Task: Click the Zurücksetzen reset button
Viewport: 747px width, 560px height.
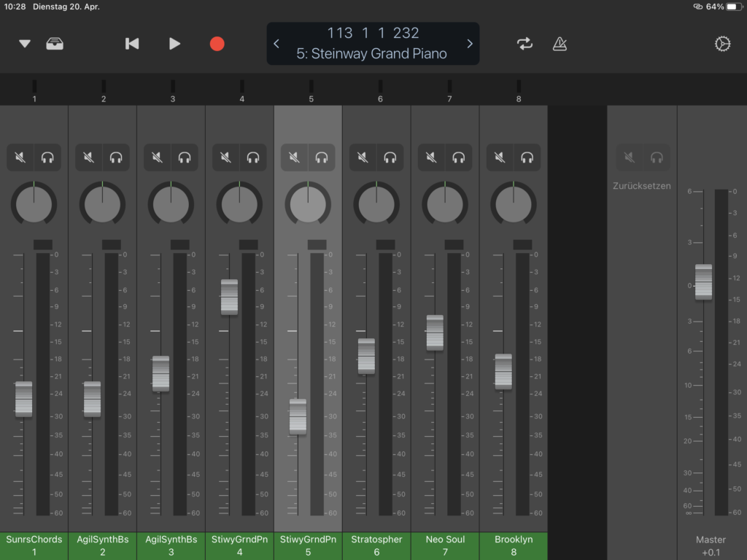Action: (x=642, y=186)
